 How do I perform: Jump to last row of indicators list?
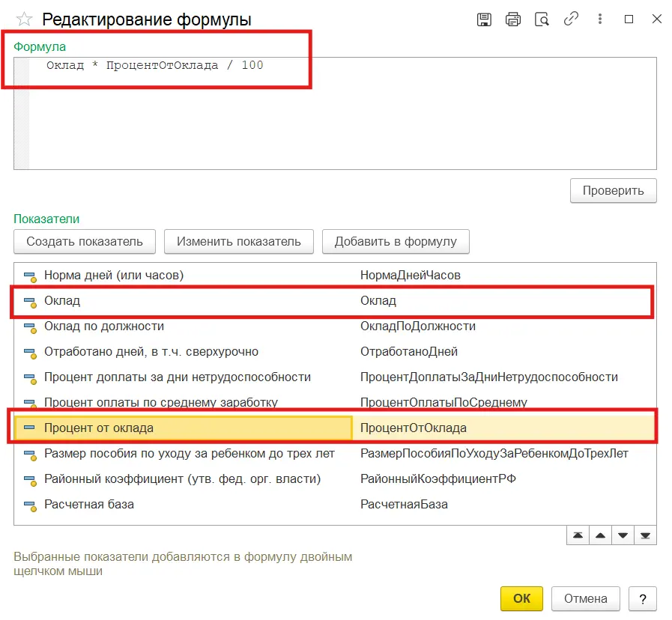[x=645, y=536]
